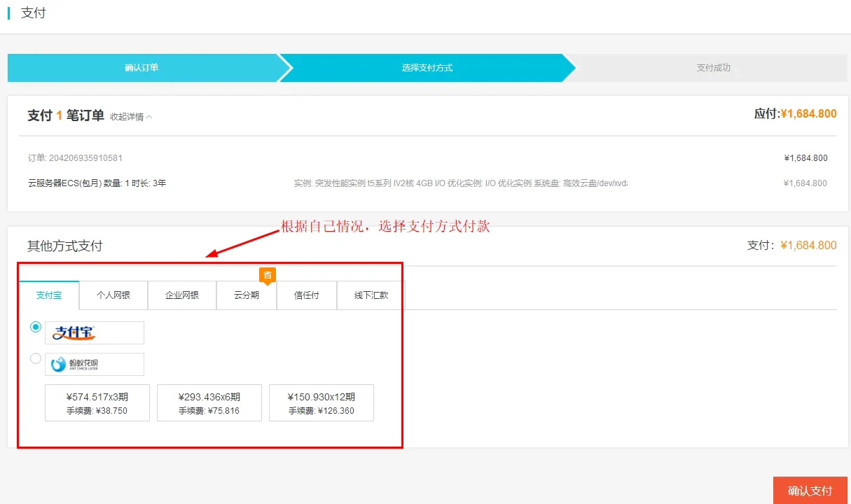
Task: Click the 云服务器ECS(包月) order line
Action: pos(97,183)
